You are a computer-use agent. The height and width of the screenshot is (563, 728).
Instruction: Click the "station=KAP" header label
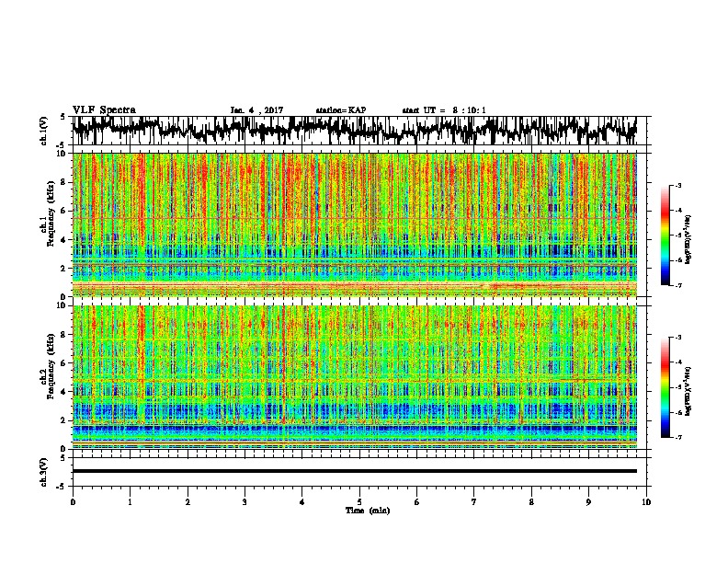(341, 110)
